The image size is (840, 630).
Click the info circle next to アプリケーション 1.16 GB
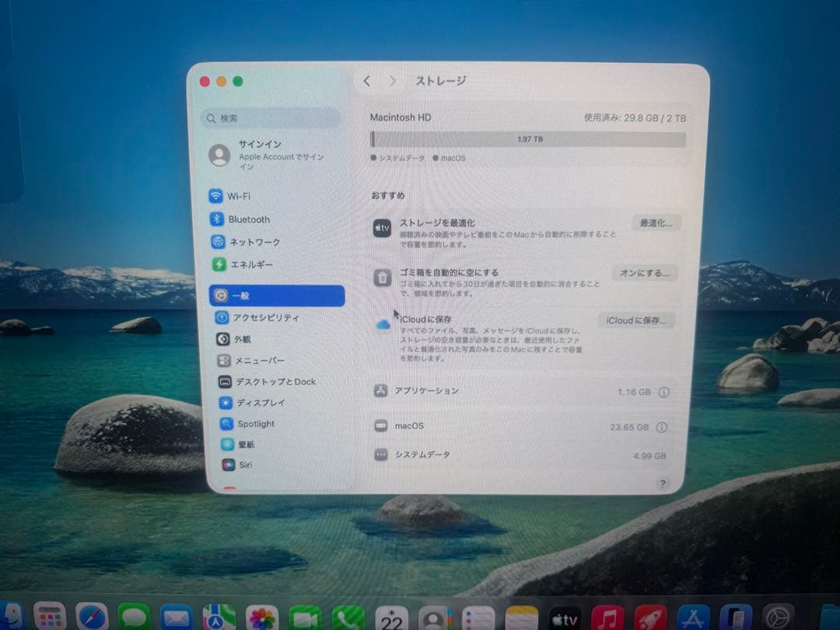pyautogui.click(x=663, y=392)
